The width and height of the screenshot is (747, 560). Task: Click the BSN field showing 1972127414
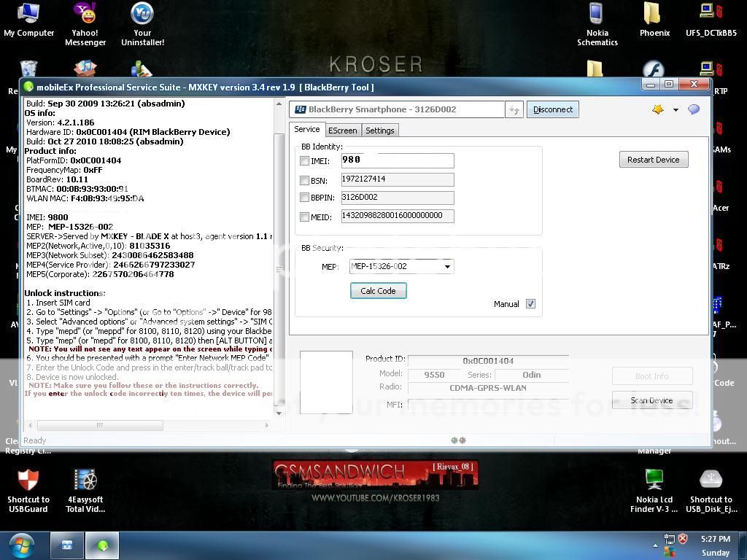pos(398,179)
